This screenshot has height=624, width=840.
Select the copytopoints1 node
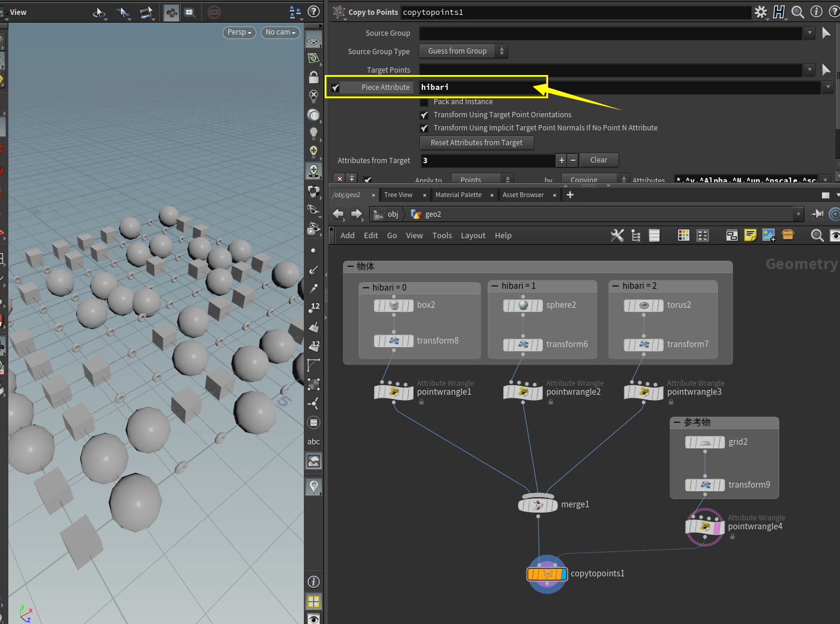[547, 574]
